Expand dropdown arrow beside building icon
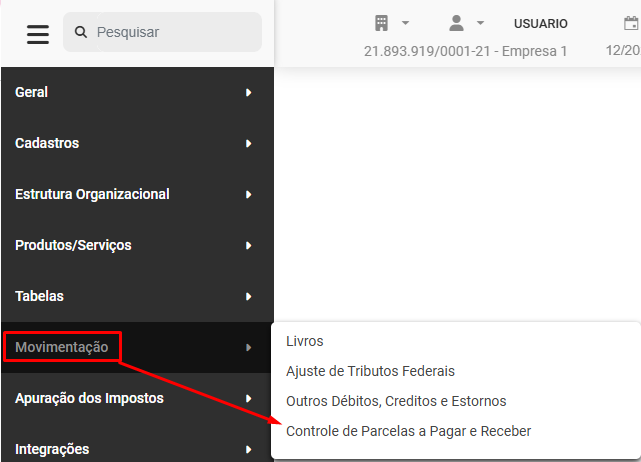641x462 pixels. pos(405,23)
